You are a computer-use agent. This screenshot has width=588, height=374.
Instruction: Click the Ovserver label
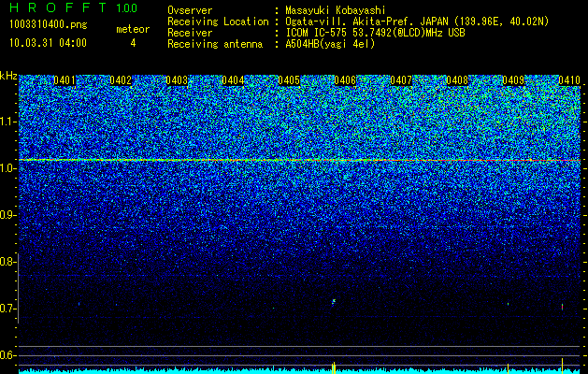(190, 11)
